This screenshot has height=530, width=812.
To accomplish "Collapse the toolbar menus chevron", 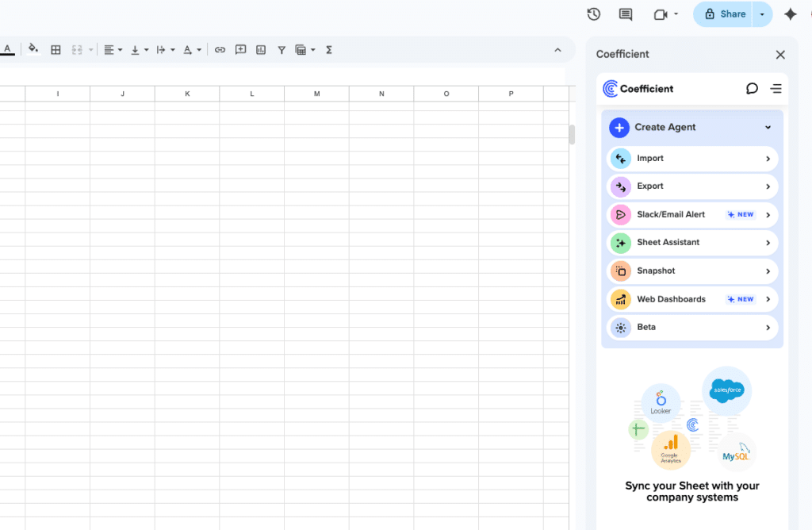I will (557, 50).
